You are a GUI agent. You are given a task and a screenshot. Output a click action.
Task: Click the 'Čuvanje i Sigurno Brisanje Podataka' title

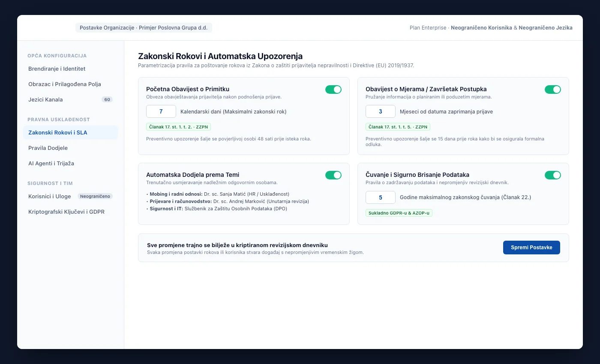point(417,175)
